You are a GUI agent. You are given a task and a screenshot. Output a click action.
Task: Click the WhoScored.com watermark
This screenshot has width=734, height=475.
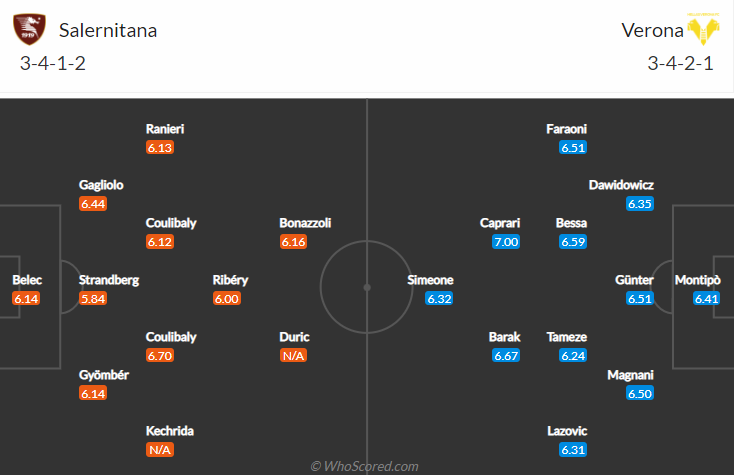point(364,466)
